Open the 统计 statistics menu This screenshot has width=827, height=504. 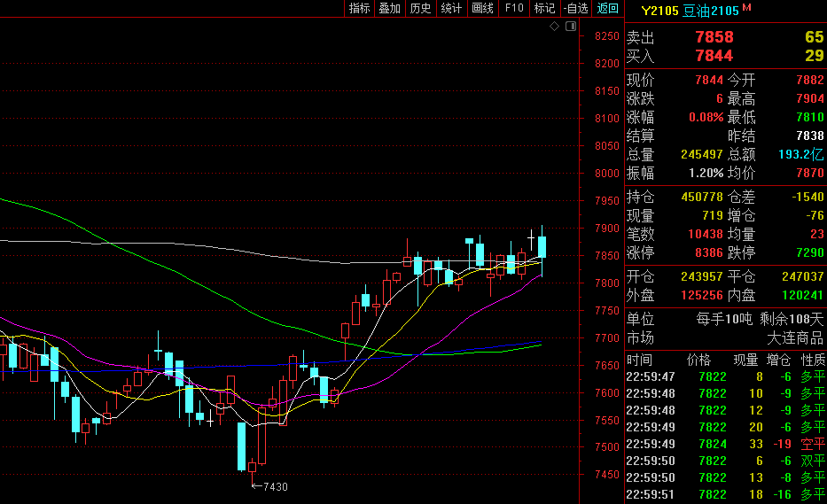pos(451,9)
